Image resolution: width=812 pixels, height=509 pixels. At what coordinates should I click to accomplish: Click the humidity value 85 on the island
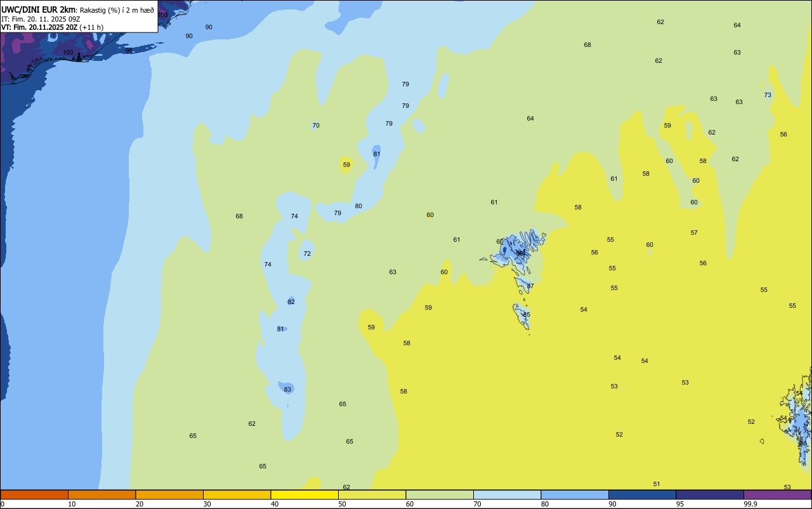click(527, 315)
